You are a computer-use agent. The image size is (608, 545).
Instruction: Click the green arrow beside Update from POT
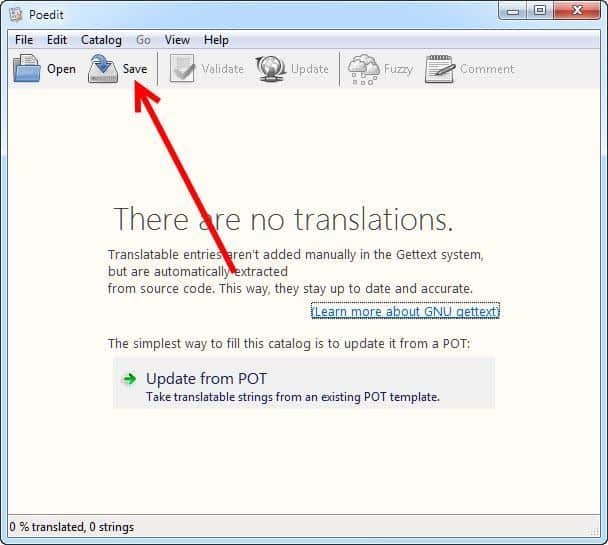tap(129, 379)
